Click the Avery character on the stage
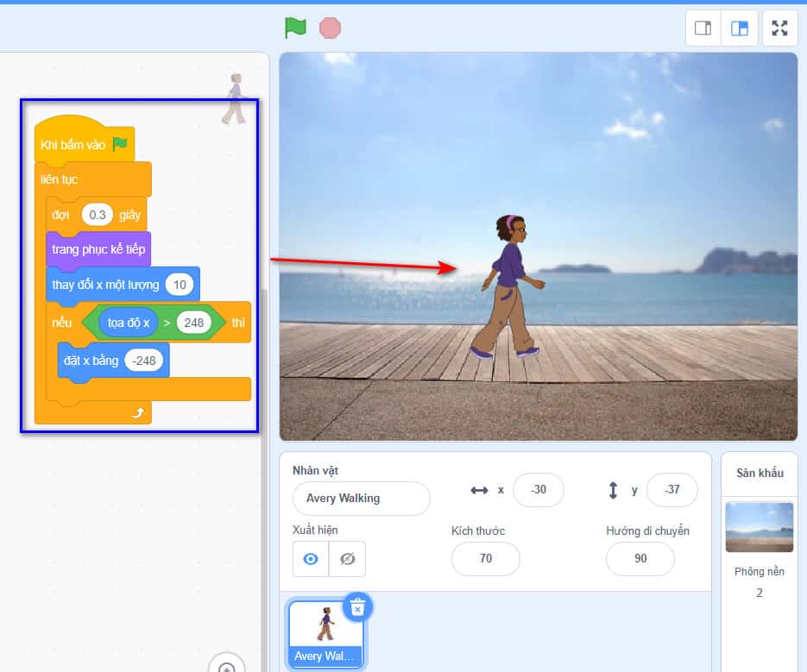The width and height of the screenshot is (807, 672). click(x=511, y=285)
